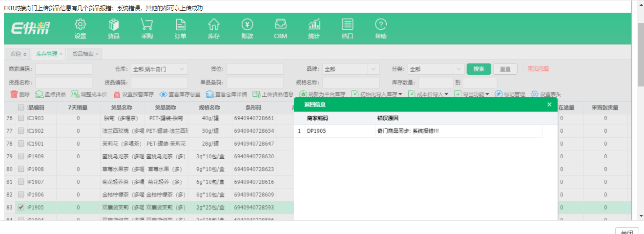The width and height of the screenshot is (644, 234).
Task: Click barcode 6940940728661 cell
Action: [x=254, y=118]
